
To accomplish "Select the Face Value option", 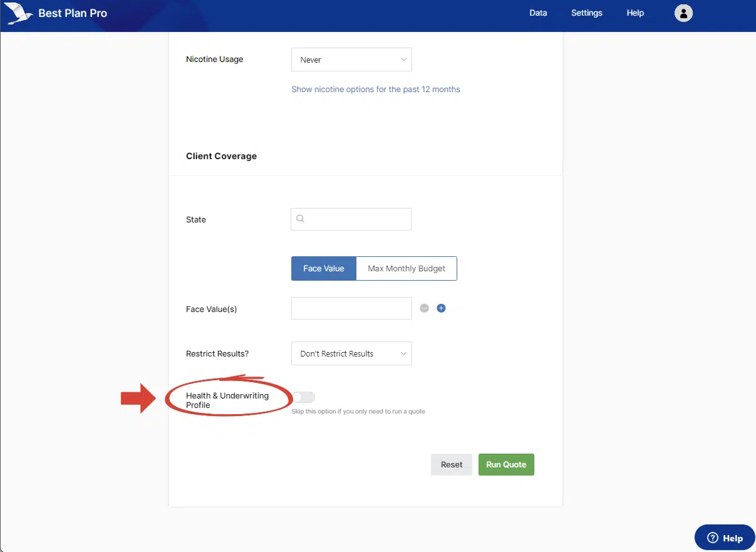I will (x=324, y=268).
